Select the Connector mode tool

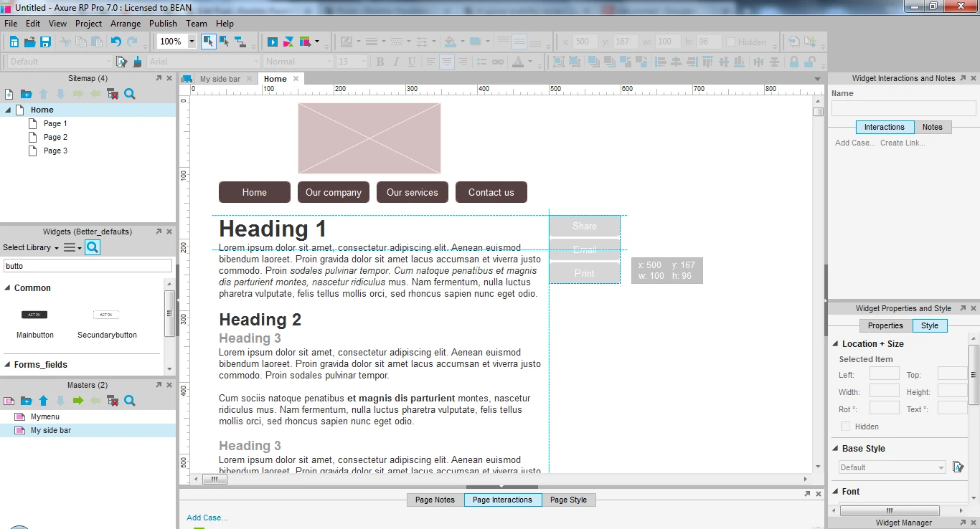240,42
